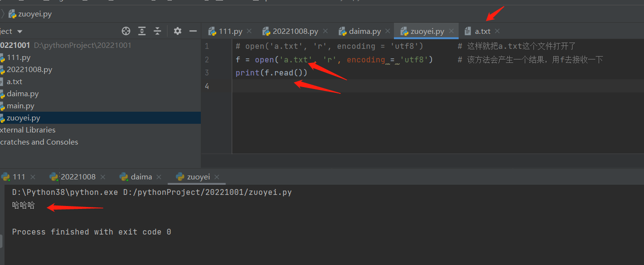Click the encoding parameter on line 2
Image resolution: width=644 pixels, height=265 pixels.
(x=365, y=59)
